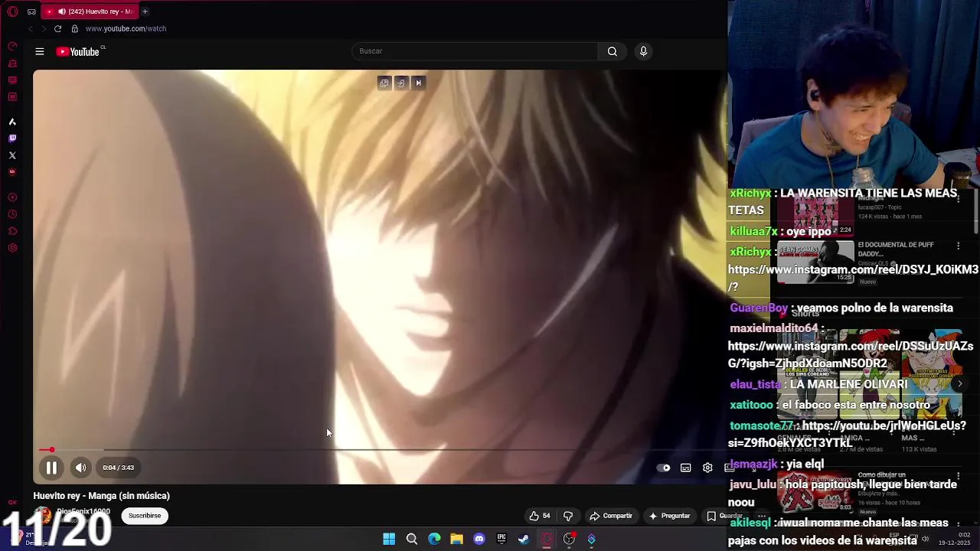Launch Microsoft Edge from taskbar
The image size is (980, 551).
(x=434, y=539)
